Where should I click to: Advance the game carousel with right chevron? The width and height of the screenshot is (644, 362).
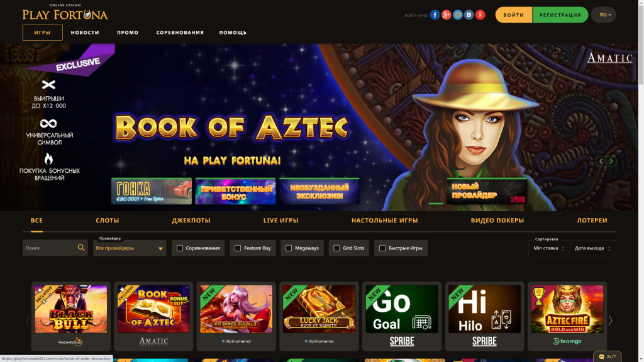pos(610,320)
